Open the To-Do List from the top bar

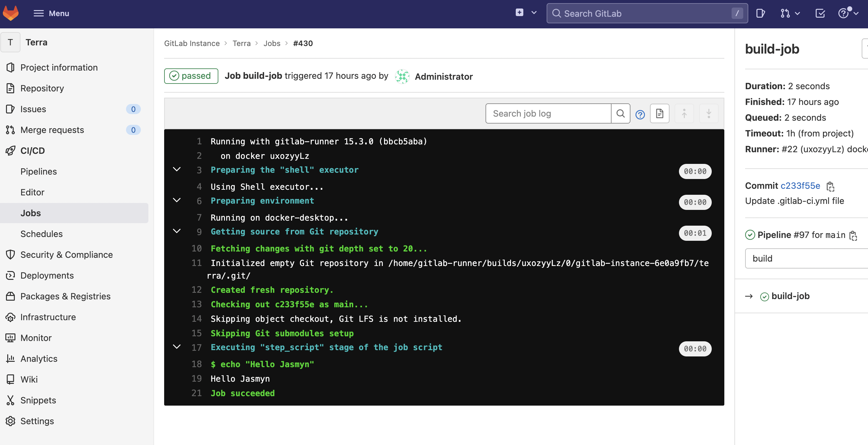pyautogui.click(x=820, y=14)
